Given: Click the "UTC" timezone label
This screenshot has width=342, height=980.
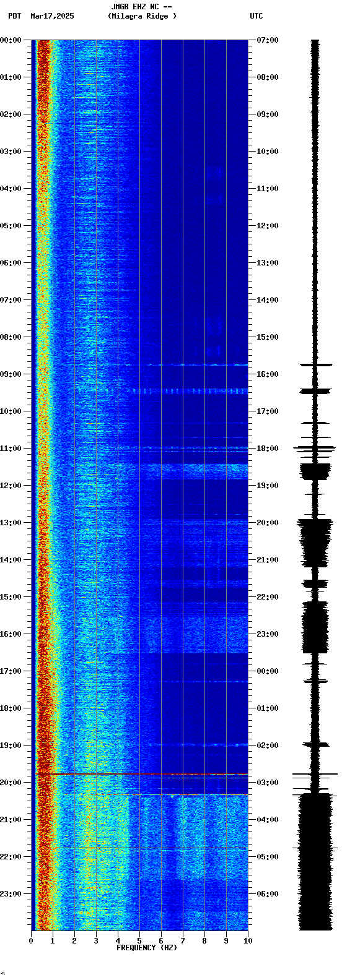Looking at the screenshot, I should point(256,16).
